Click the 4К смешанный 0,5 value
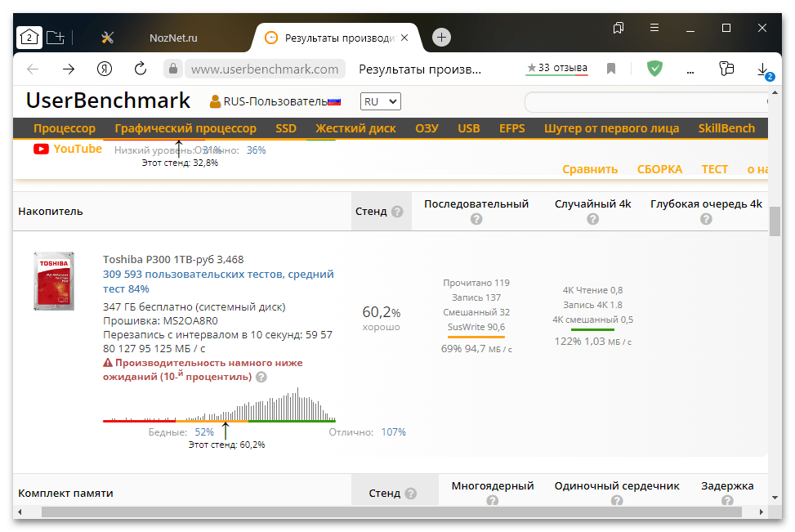The width and height of the screenshot is (795, 532). 592,320
